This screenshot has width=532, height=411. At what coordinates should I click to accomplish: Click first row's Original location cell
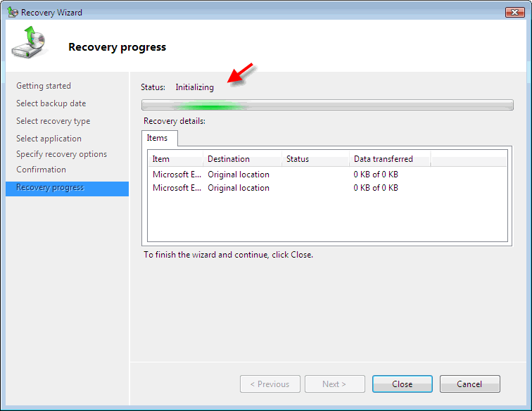coord(239,175)
